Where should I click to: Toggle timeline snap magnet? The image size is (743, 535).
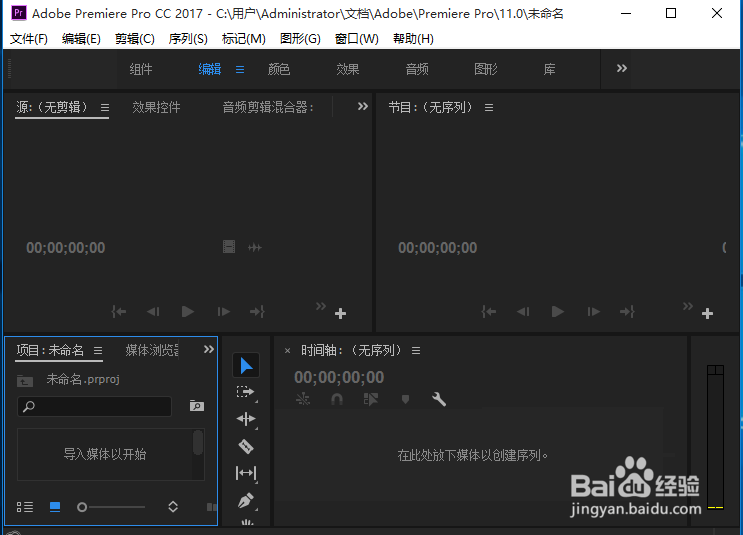[337, 399]
